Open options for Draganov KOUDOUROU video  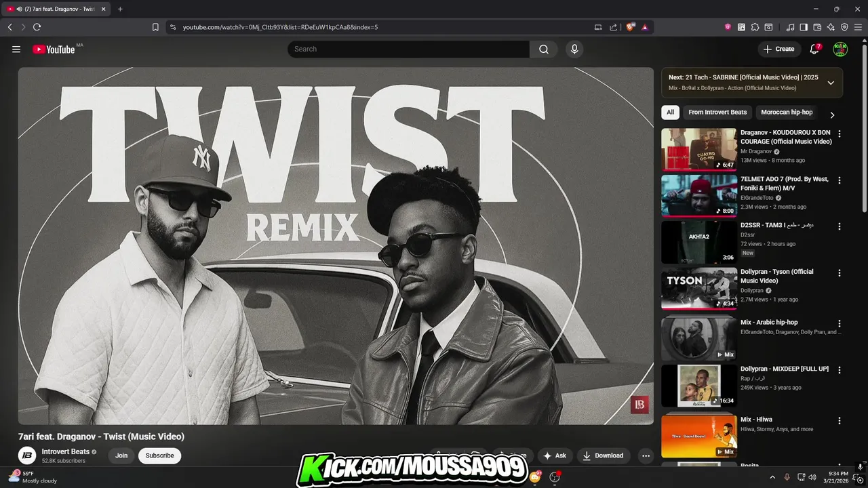click(x=840, y=134)
